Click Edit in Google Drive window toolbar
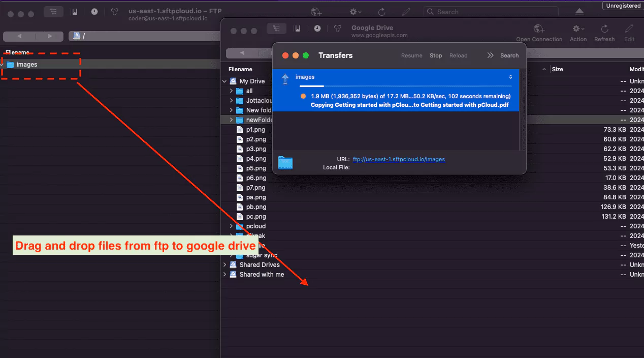The height and width of the screenshot is (358, 644). (629, 33)
